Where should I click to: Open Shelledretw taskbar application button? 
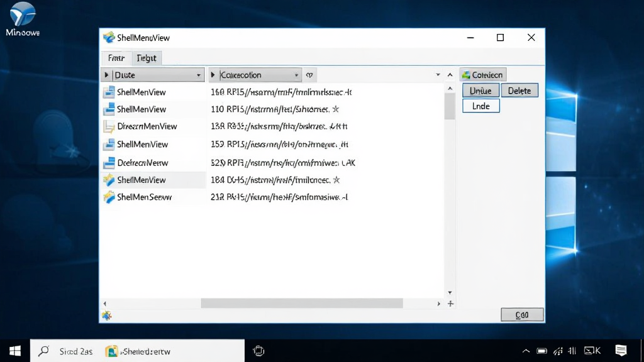[x=138, y=351]
